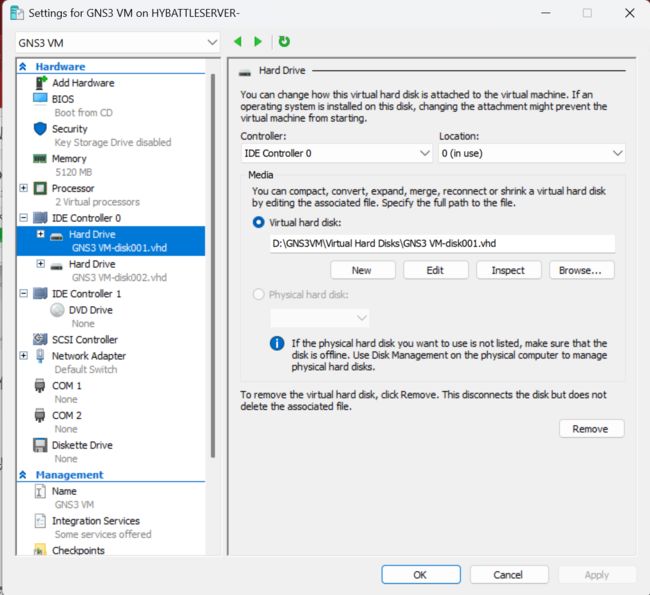Viewport: 650px width, 595px height.
Task: Click 'Some services offered' text
Action: [103, 534]
